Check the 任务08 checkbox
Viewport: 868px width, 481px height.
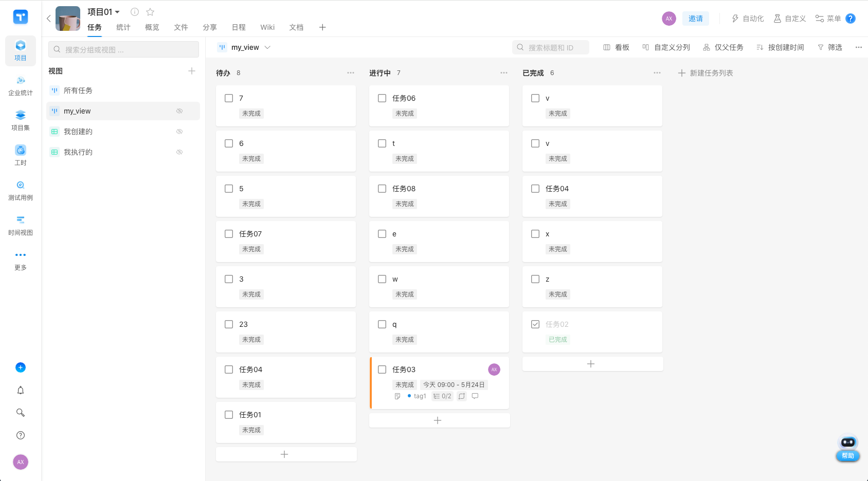(x=382, y=189)
